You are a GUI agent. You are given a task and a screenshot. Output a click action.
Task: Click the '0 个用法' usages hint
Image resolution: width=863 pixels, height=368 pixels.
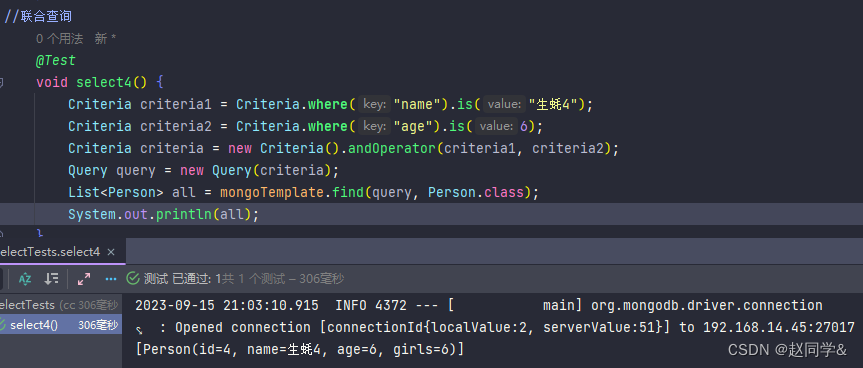59,39
